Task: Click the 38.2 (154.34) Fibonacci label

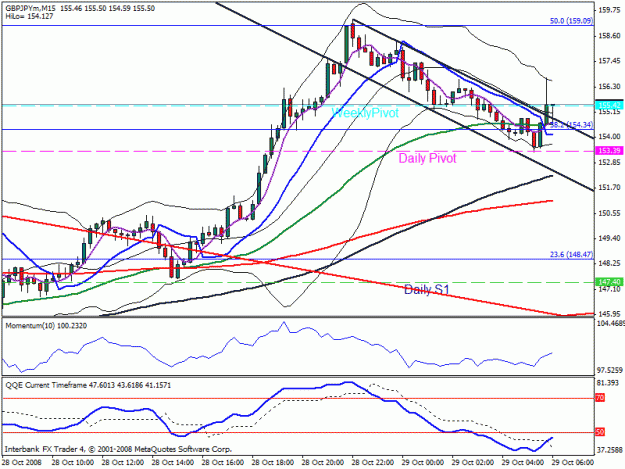Action: tap(571, 125)
